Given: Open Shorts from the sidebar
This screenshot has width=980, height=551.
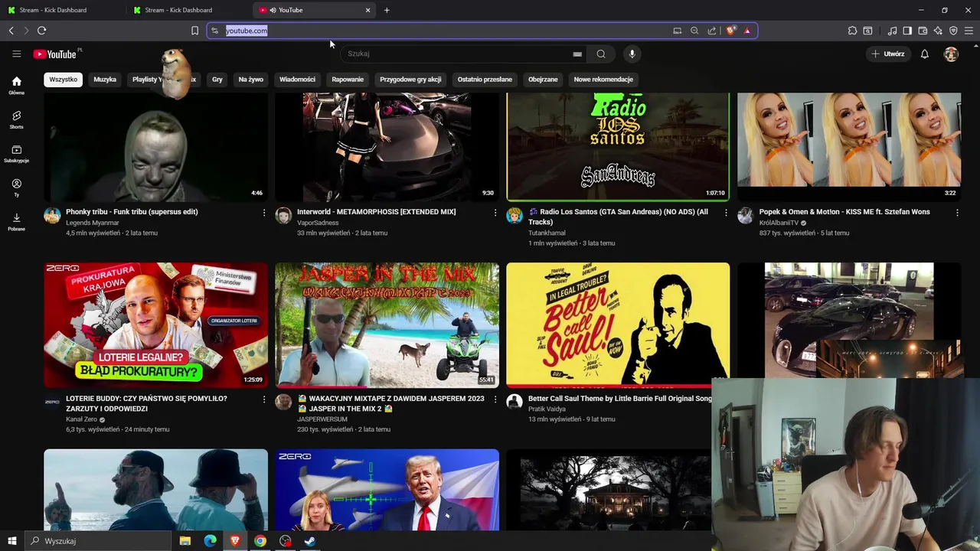Looking at the screenshot, I should click(x=16, y=119).
